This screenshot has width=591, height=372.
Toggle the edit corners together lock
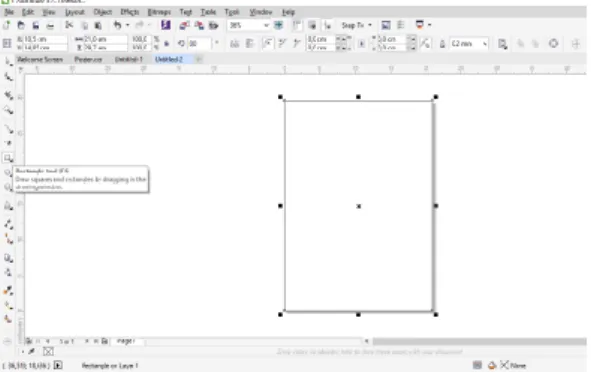tap(361, 44)
